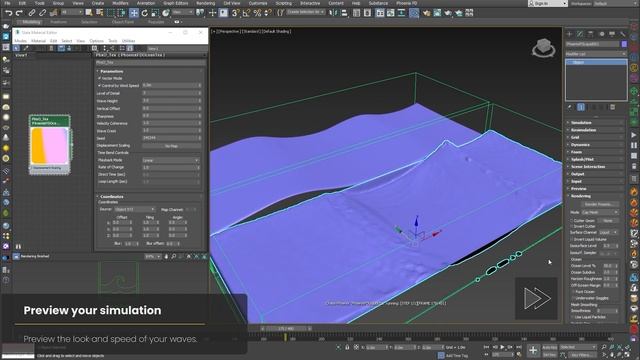Activate the Select and Rotate tool
The width and height of the screenshot is (640, 360).
(x=144, y=13)
